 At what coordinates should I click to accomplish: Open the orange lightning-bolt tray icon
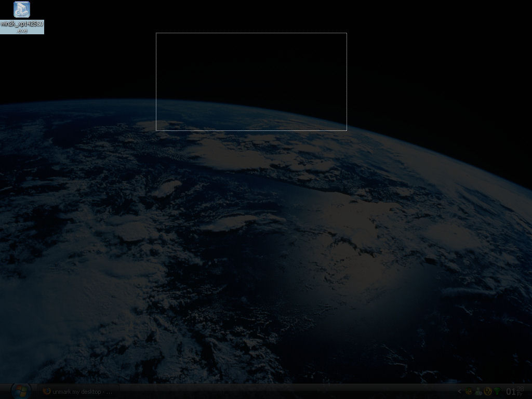(x=488, y=392)
